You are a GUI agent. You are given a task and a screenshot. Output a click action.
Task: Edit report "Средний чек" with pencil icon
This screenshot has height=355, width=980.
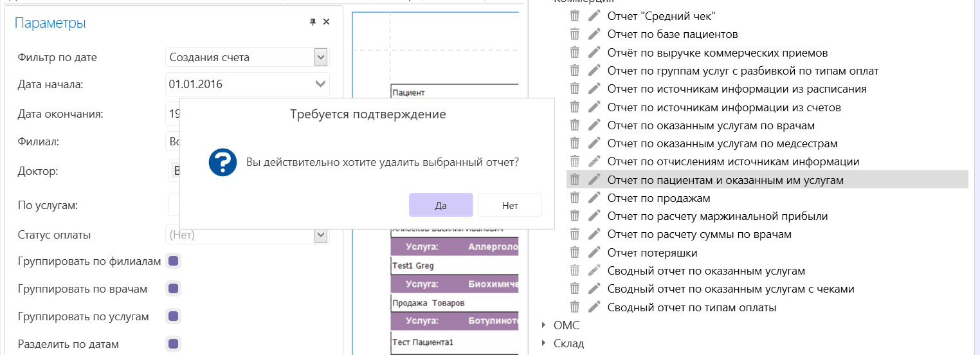tap(595, 16)
